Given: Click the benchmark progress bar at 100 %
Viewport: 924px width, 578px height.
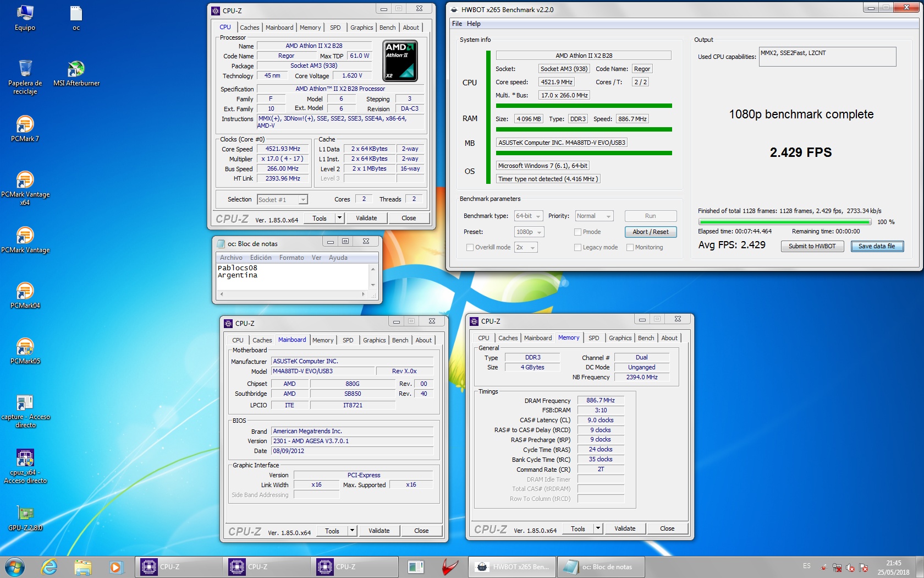Looking at the screenshot, I should pyautogui.click(x=785, y=222).
